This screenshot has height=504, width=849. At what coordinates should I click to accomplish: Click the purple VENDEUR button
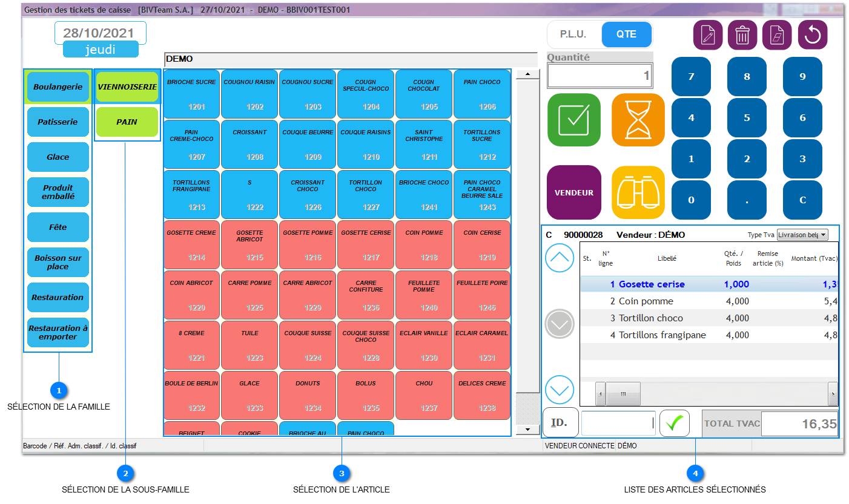(x=573, y=192)
